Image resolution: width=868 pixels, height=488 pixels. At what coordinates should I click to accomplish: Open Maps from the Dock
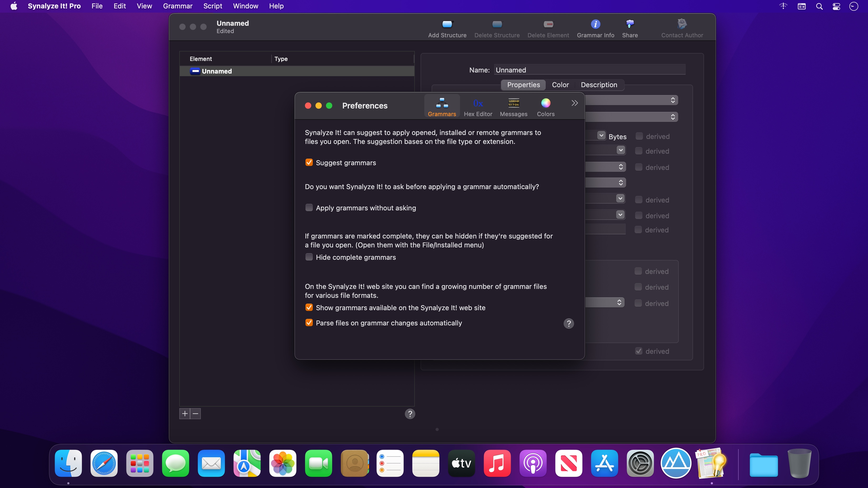click(247, 463)
